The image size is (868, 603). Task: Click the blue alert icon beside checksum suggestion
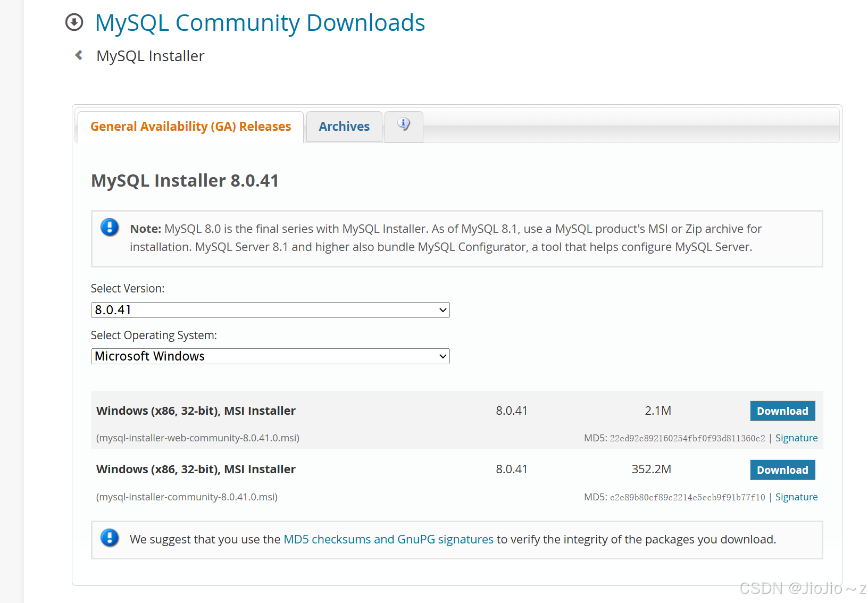[110, 538]
